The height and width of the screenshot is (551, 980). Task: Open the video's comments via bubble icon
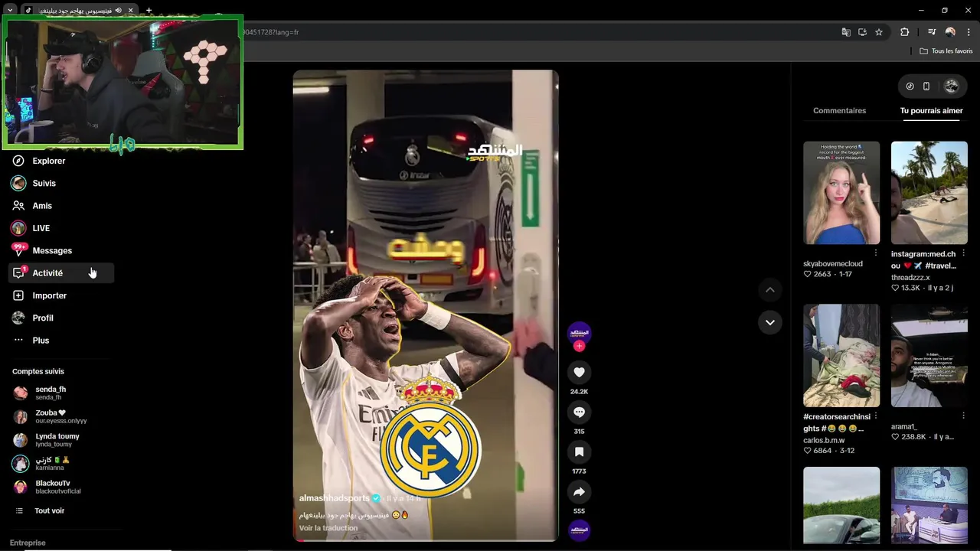coord(579,412)
